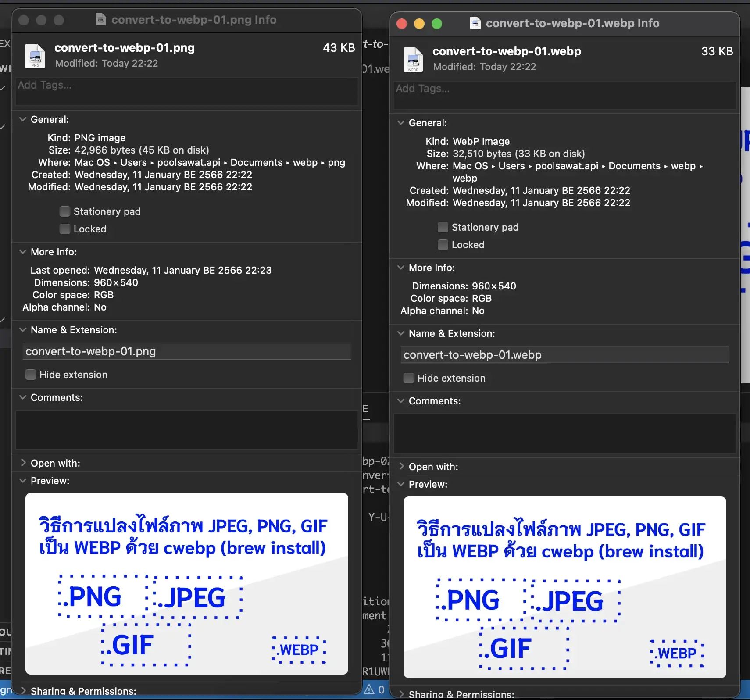Click the webp file Where path
Screen dimensions: 750x700
click(x=578, y=172)
